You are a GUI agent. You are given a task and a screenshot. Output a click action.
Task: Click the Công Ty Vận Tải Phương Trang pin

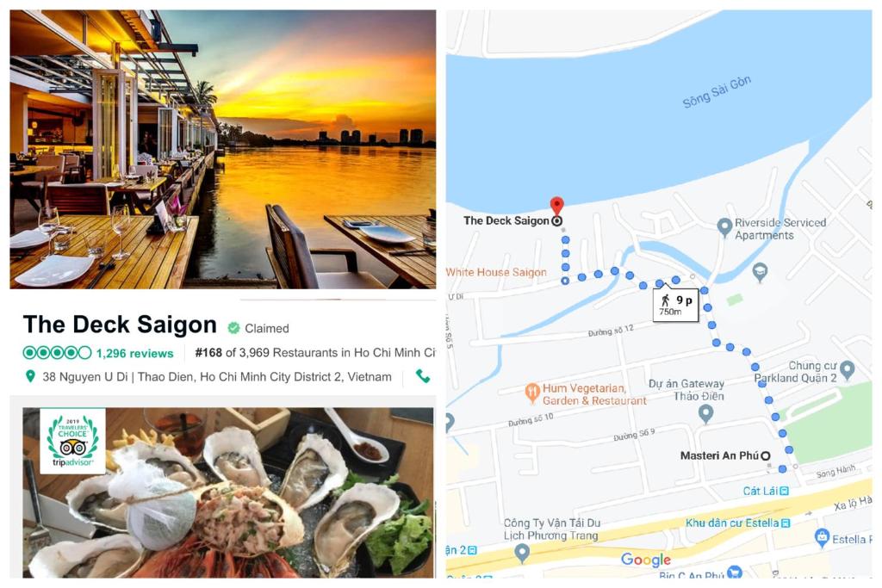pyautogui.click(x=522, y=553)
